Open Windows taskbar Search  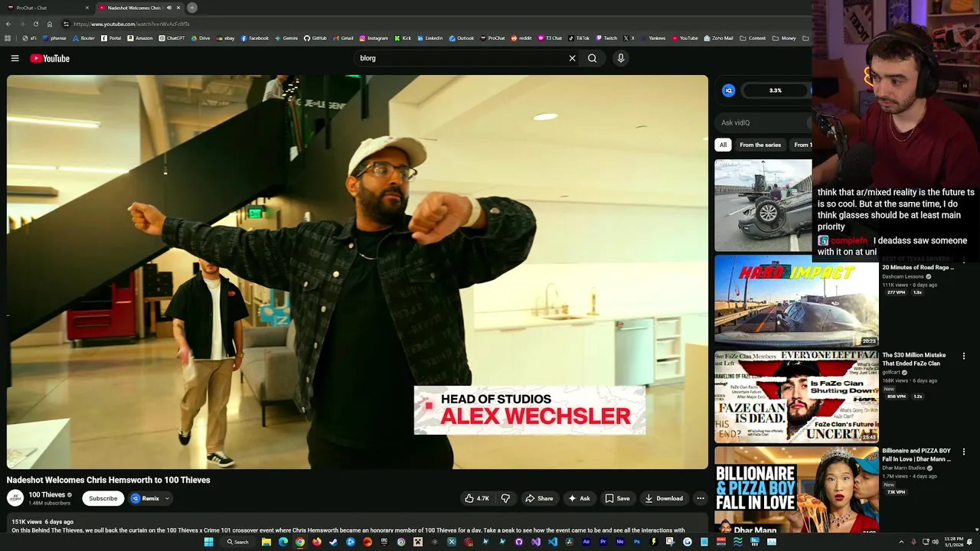point(237,542)
